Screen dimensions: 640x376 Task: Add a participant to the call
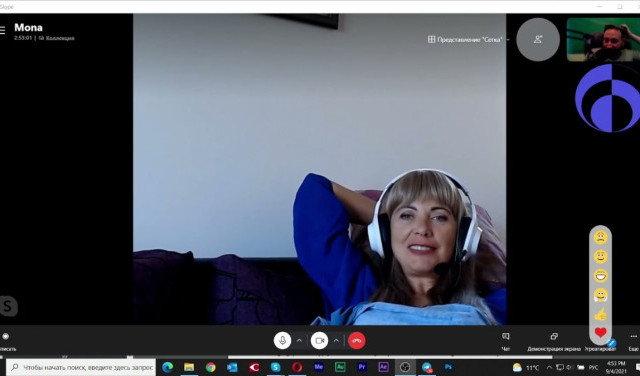pos(538,39)
